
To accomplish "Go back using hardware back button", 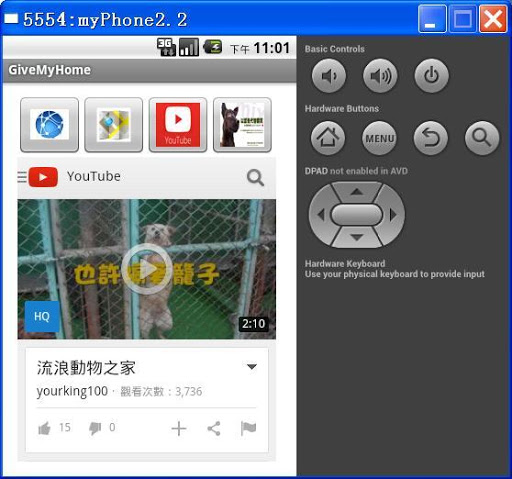I will pyautogui.click(x=431, y=138).
